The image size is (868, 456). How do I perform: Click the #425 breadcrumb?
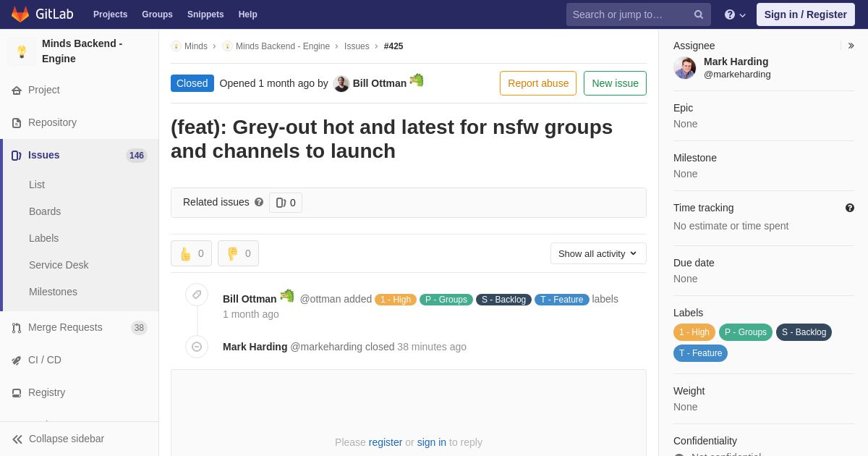tap(393, 46)
